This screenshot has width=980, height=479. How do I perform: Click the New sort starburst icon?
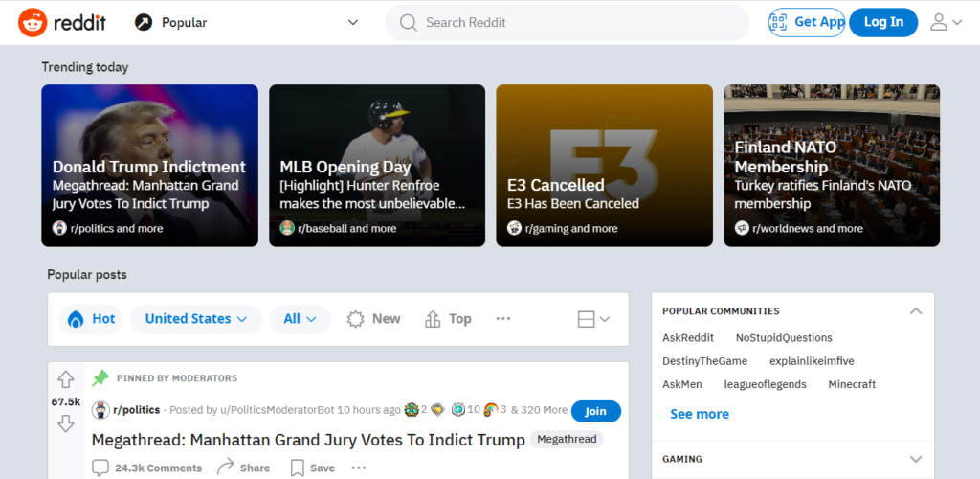point(356,319)
